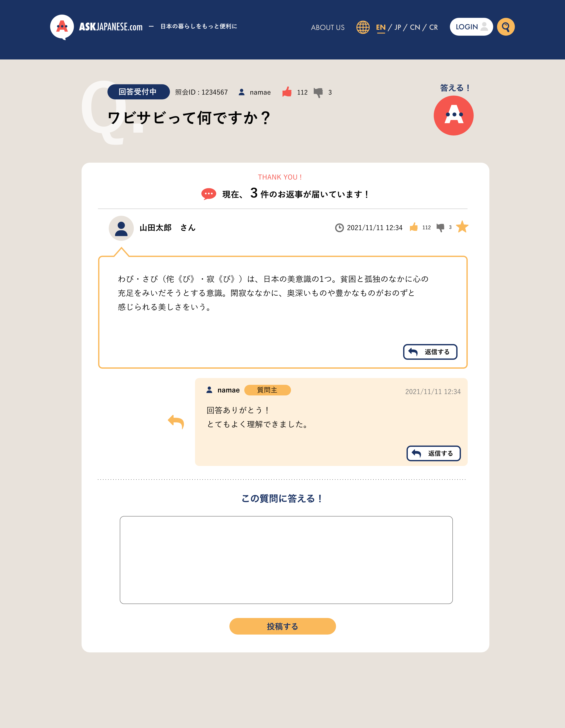Click the thumbs-down icon next to the question
565x728 pixels.
tap(319, 93)
